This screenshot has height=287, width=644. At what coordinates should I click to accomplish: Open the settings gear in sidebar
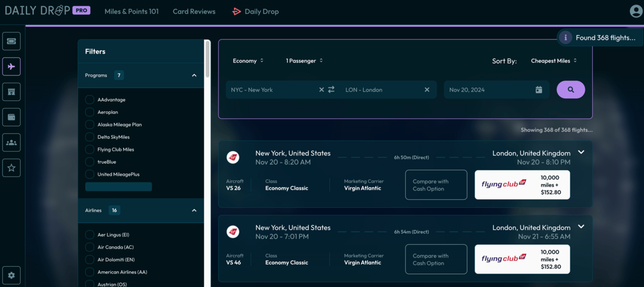[x=11, y=275]
